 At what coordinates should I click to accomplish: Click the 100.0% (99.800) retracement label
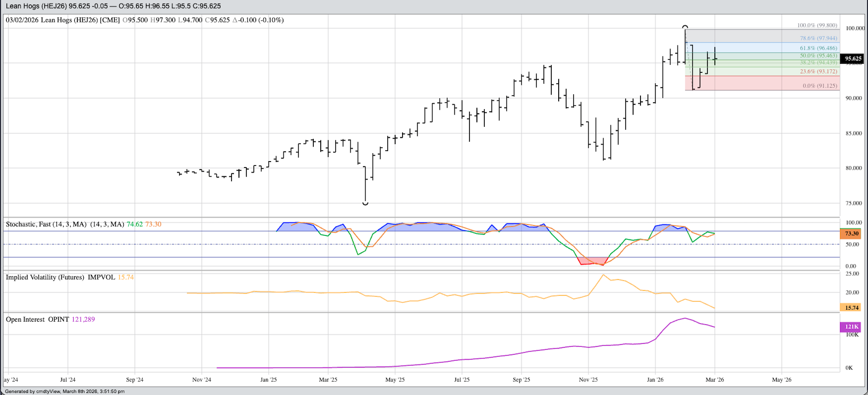tap(817, 25)
